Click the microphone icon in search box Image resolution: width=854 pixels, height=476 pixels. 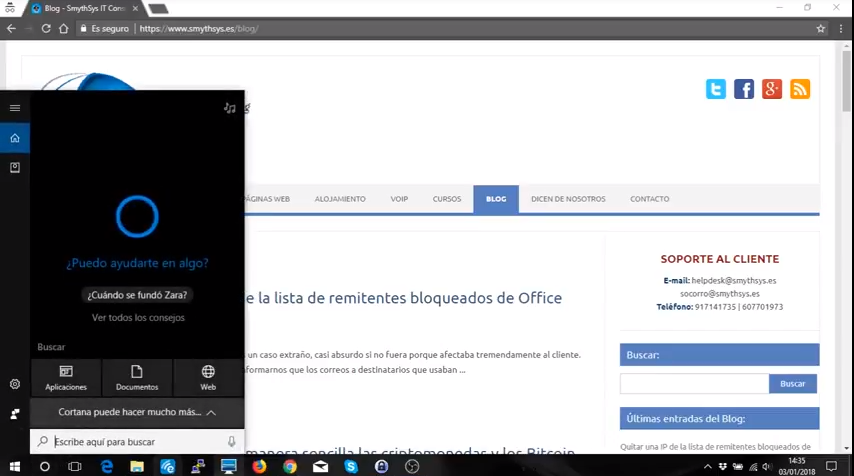click(231, 441)
